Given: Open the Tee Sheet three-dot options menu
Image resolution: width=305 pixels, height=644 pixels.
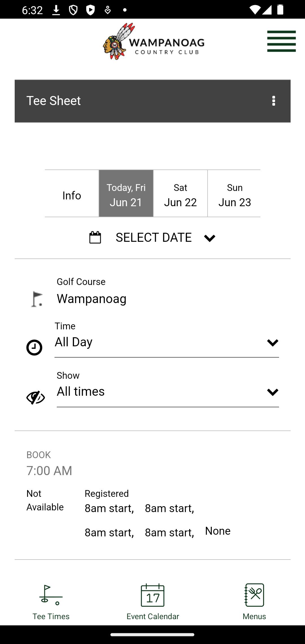Looking at the screenshot, I should (x=273, y=101).
